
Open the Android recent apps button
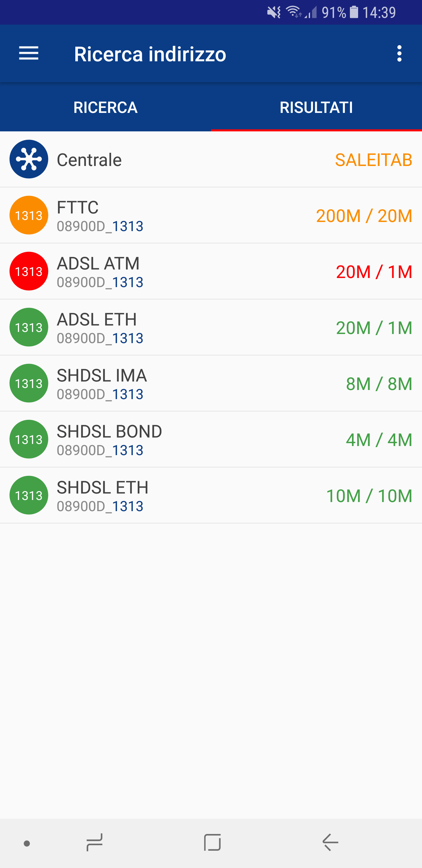[x=95, y=843]
